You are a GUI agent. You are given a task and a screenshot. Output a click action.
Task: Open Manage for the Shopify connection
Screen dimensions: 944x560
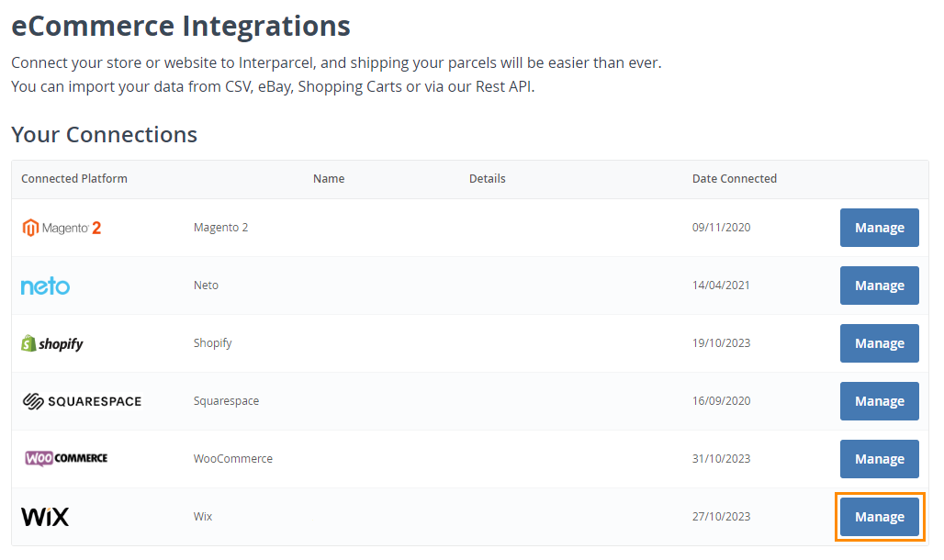[x=879, y=343]
